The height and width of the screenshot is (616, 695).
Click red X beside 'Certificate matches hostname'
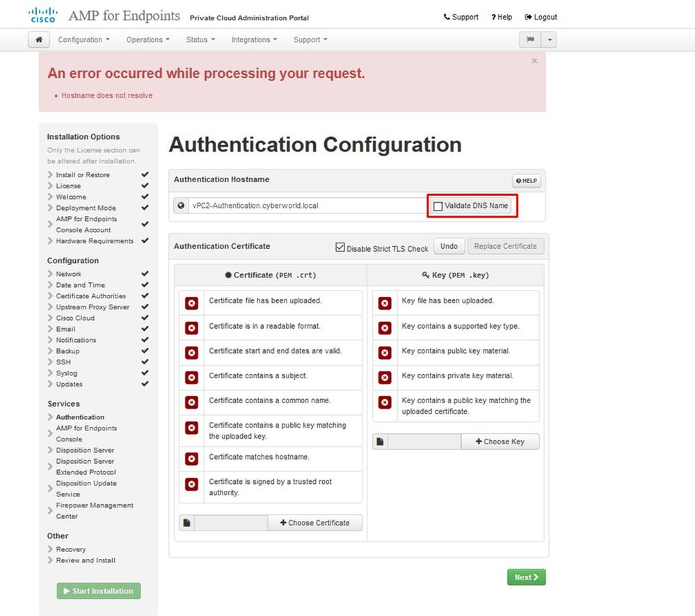pyautogui.click(x=191, y=459)
